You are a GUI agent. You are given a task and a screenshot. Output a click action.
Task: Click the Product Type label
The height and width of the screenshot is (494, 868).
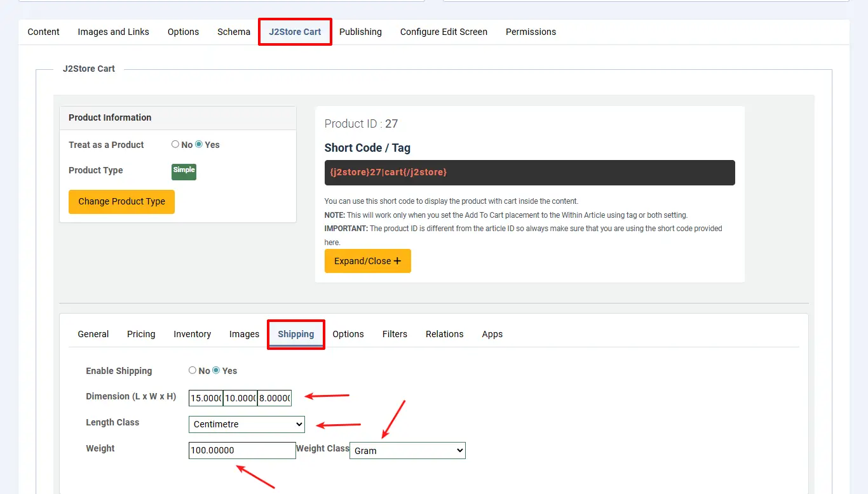96,170
